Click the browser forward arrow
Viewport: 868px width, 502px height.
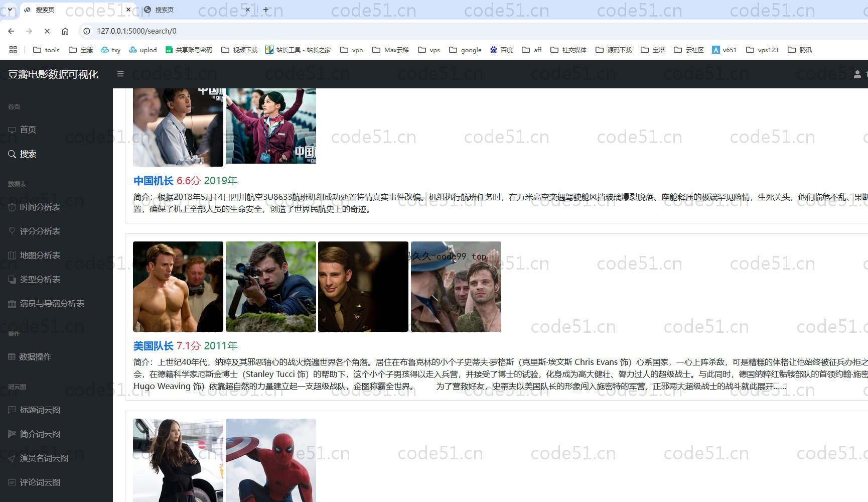pos(29,31)
